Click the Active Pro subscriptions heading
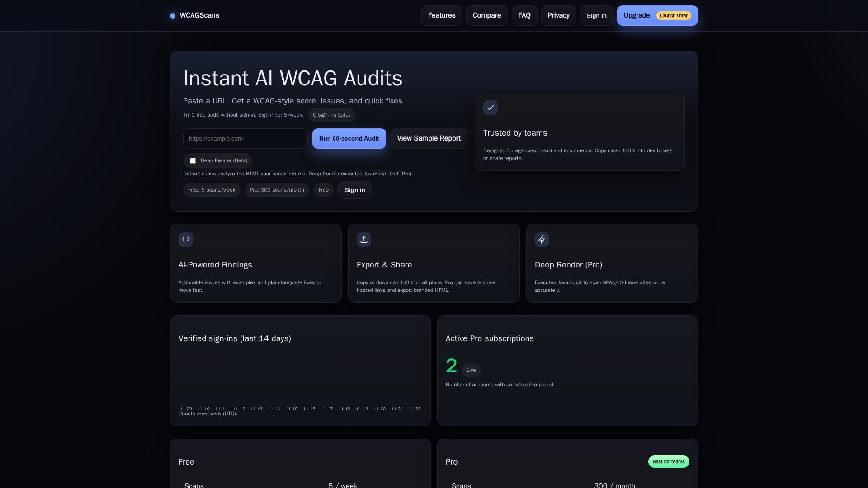The width and height of the screenshot is (868, 488). (x=490, y=339)
